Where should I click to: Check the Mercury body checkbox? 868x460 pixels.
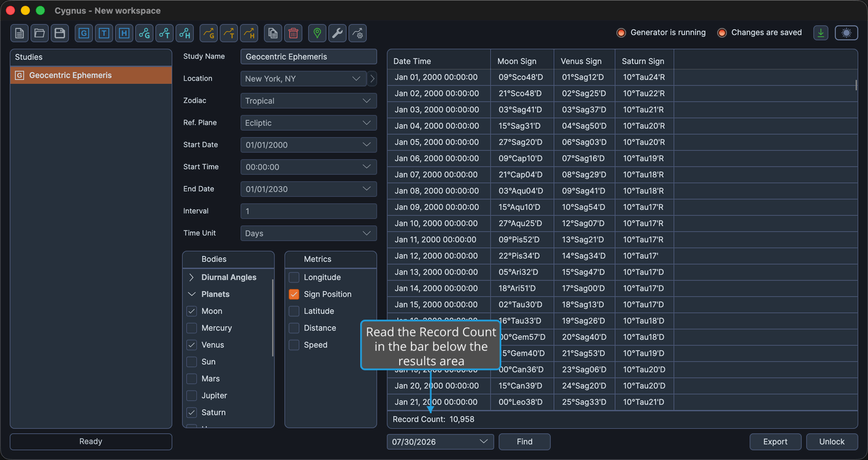click(x=192, y=328)
